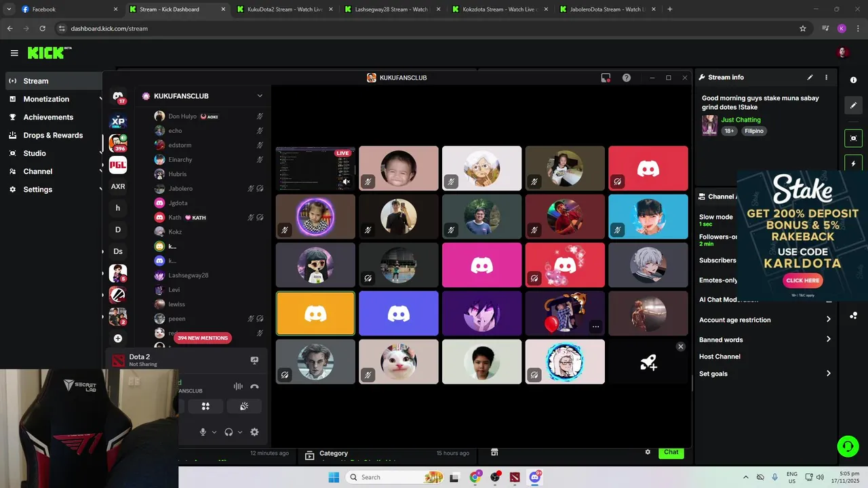This screenshot has width=868, height=488.
Task: Open Discord direct messages home icon
Action: [118, 98]
